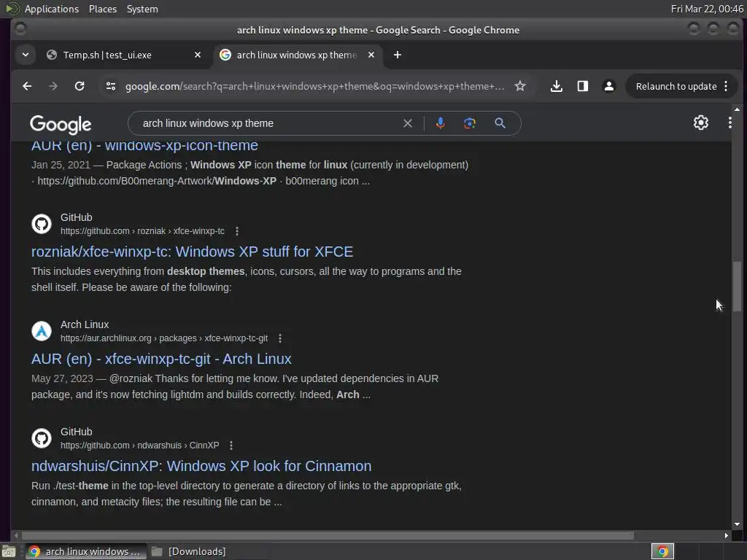Clear the search query with the X icon
The width and height of the screenshot is (747, 560).
click(x=408, y=123)
